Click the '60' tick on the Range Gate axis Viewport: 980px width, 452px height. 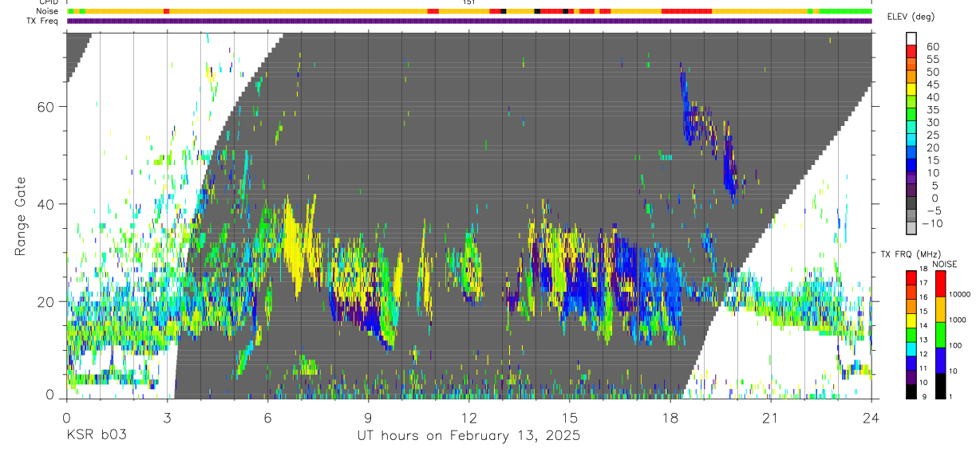[x=45, y=106]
